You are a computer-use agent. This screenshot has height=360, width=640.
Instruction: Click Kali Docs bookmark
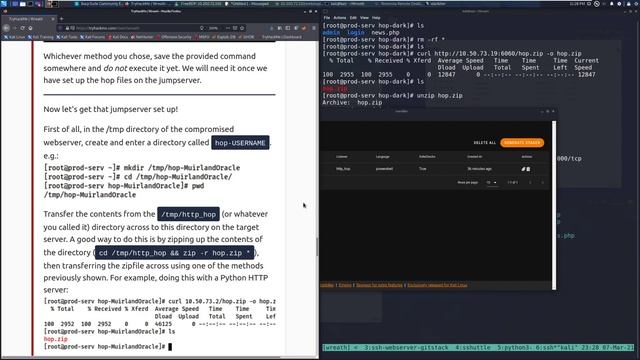[x=118, y=37]
